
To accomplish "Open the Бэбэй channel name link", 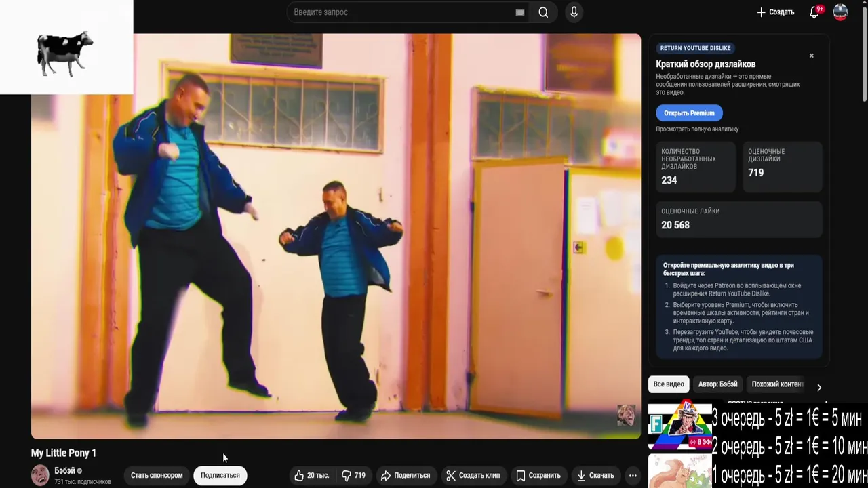I will tap(64, 470).
